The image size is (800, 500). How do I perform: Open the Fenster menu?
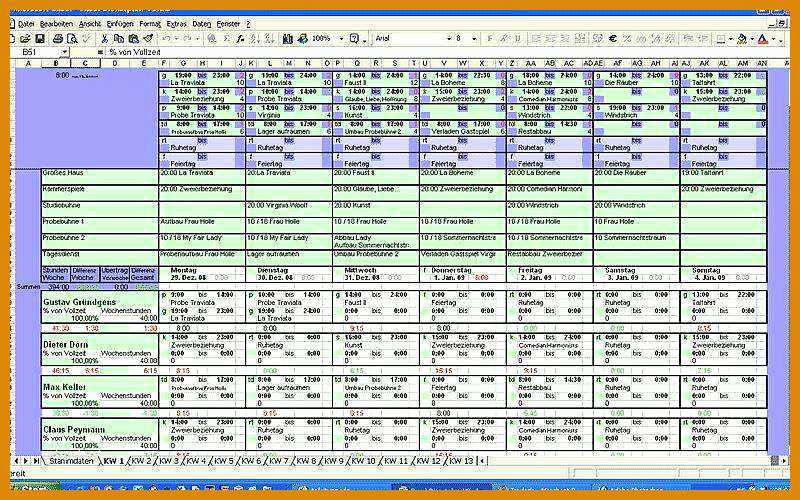click(228, 24)
